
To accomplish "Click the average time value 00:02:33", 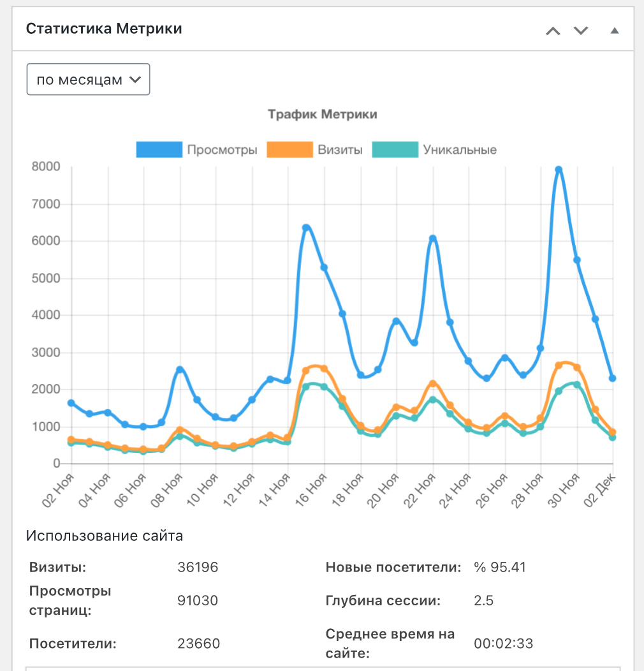I will (x=503, y=644).
